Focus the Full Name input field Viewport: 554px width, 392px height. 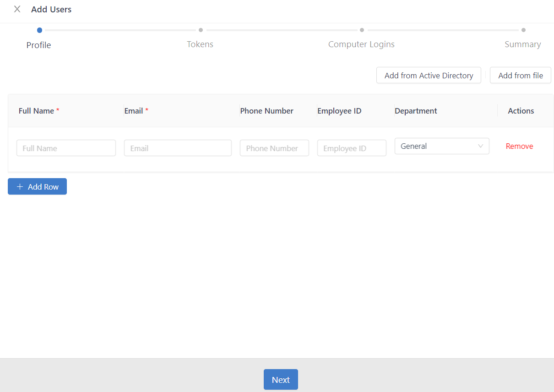pyautogui.click(x=66, y=148)
